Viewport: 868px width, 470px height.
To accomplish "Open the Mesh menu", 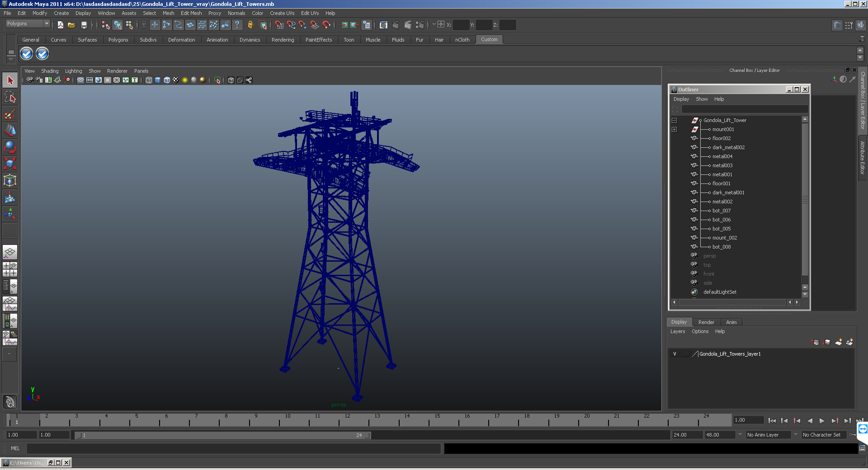I will point(168,13).
